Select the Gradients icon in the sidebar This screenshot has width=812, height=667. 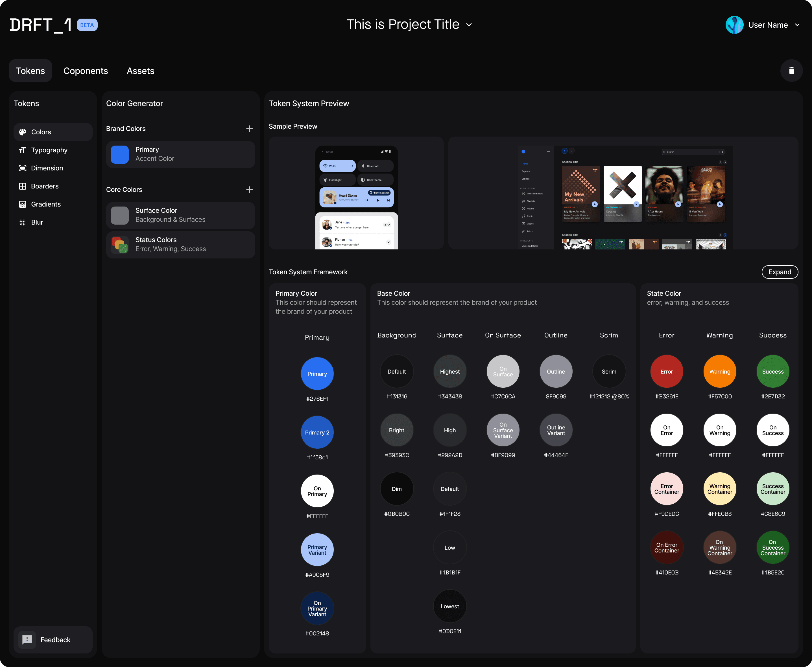23,204
